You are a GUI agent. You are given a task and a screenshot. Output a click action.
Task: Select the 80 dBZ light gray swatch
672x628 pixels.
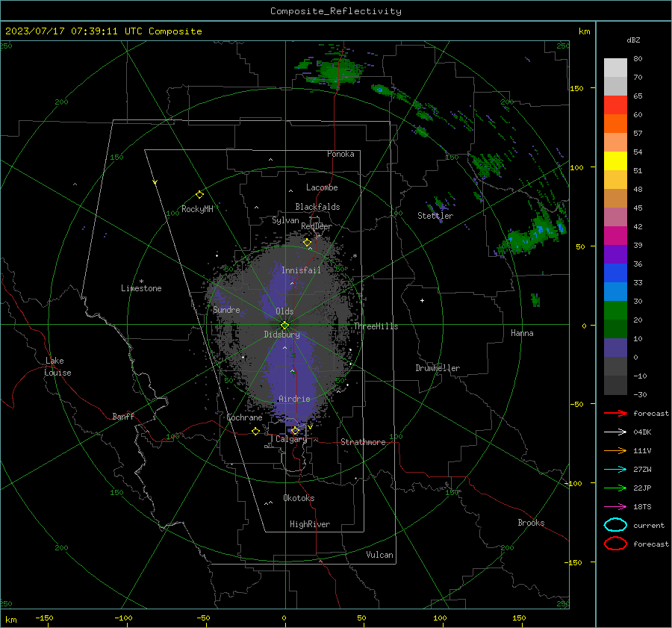click(615, 67)
